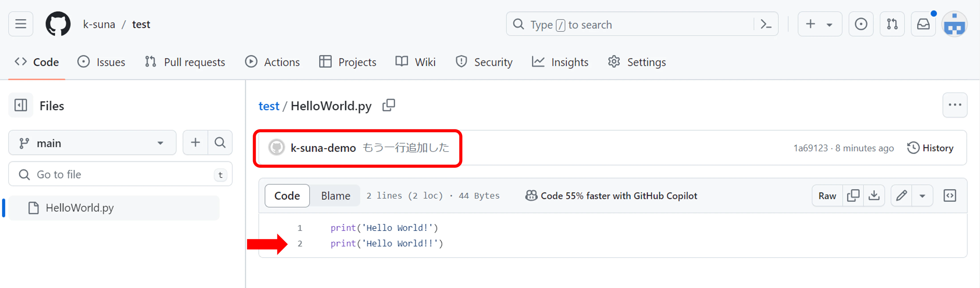Collapse the Files side panel

point(20,105)
